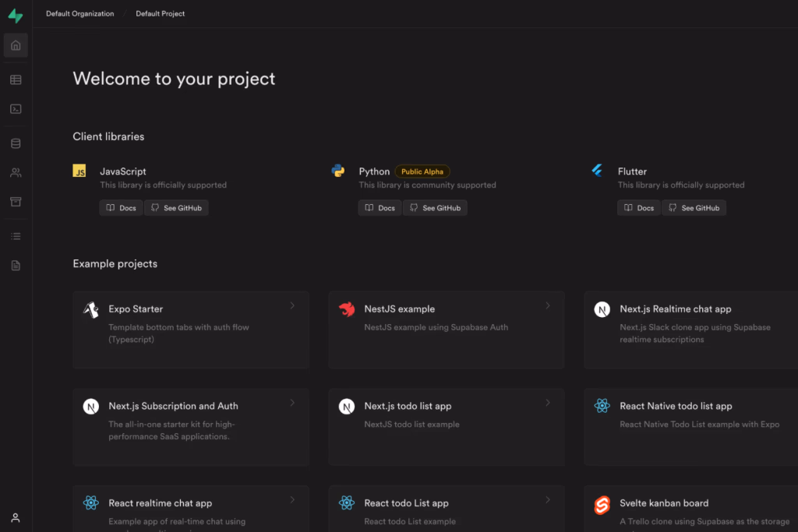Open the Logs list sidebar icon
Image resolution: width=798 pixels, height=532 pixels.
click(16, 237)
